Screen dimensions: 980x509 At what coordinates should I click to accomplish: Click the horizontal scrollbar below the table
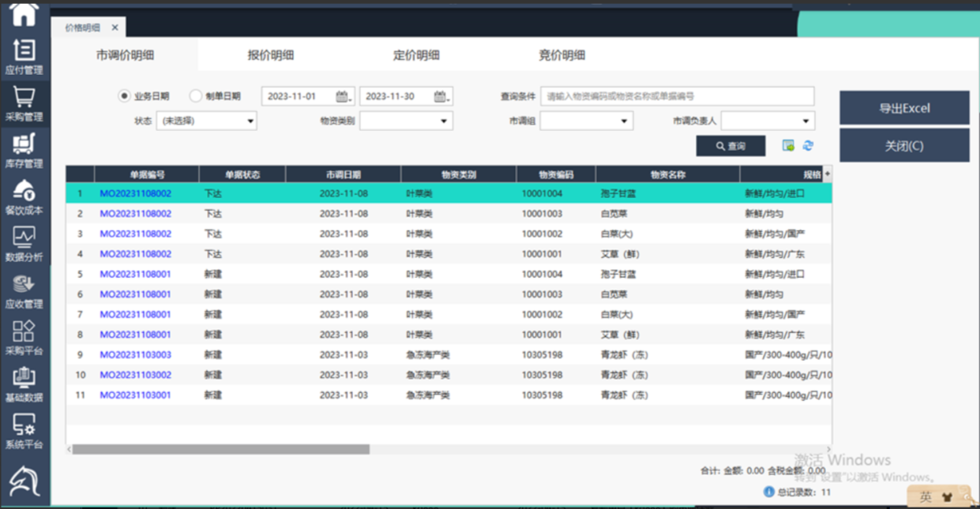(221, 449)
